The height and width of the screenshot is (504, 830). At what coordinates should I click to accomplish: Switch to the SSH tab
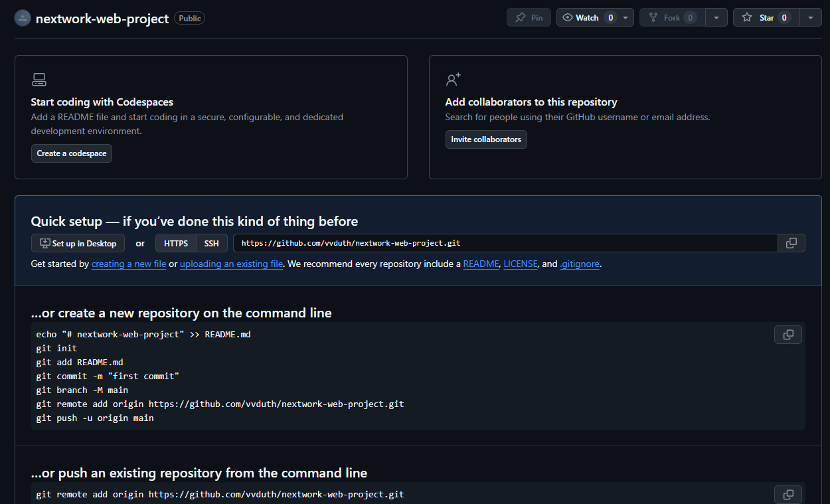(211, 243)
